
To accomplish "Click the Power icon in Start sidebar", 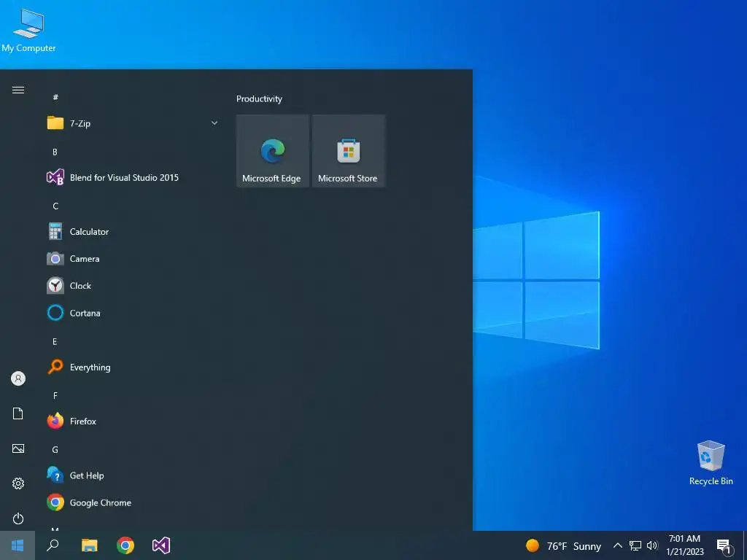I will [18, 518].
